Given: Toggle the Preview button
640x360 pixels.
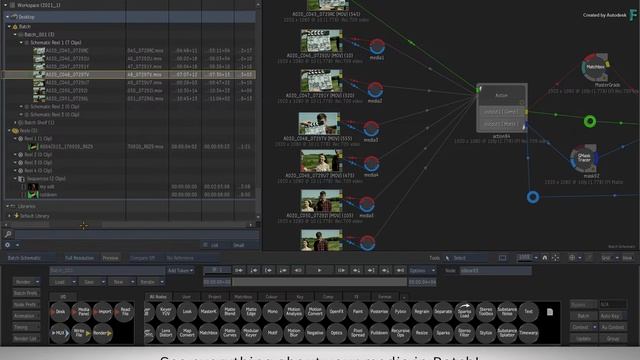Looking at the screenshot, I should (110, 258).
